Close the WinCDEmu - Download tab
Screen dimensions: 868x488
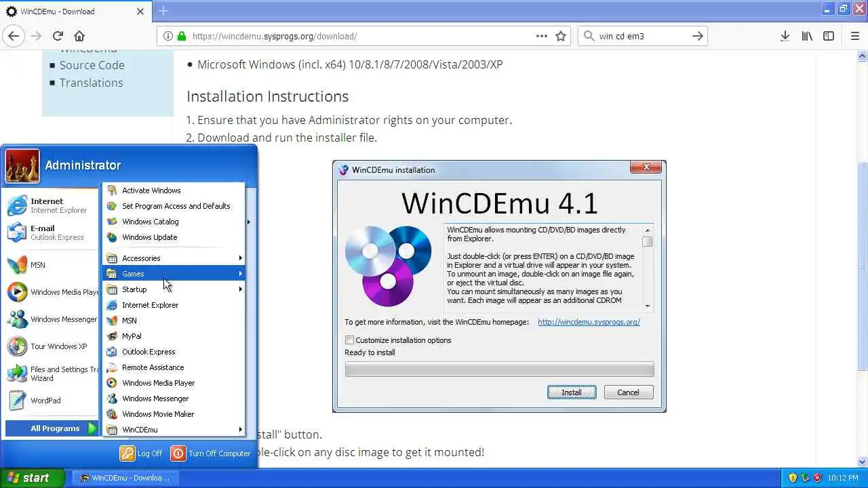[140, 12]
